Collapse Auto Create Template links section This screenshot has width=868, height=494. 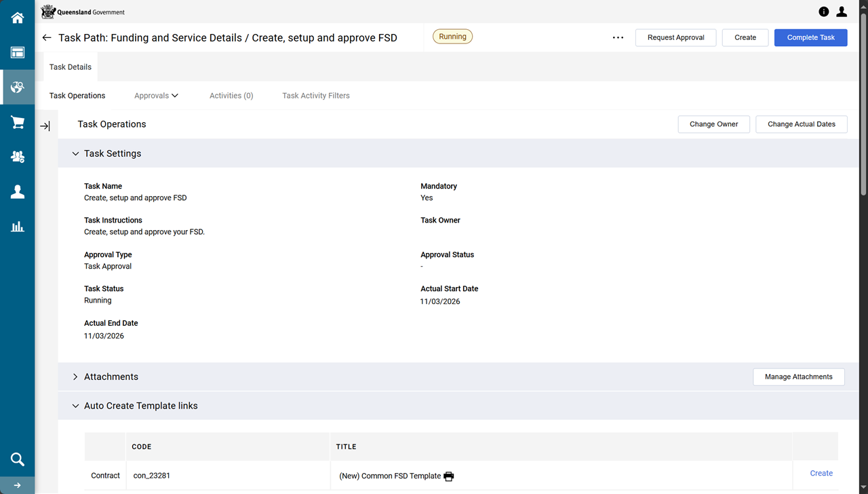tap(75, 406)
